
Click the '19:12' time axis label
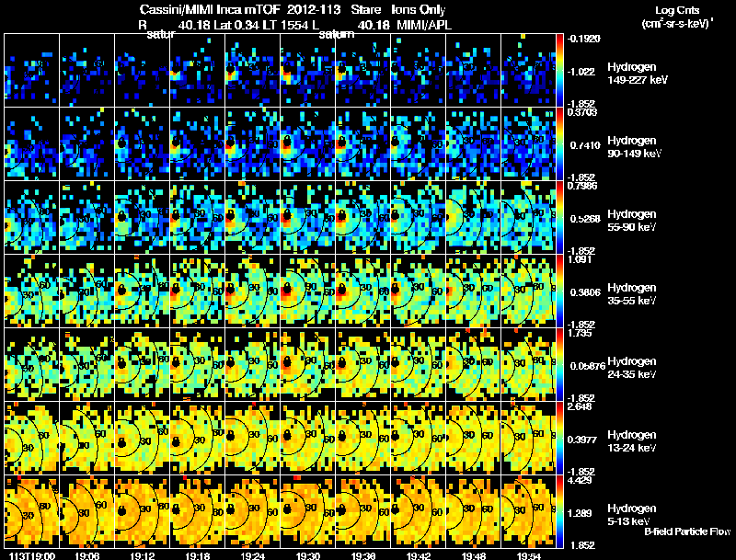(x=143, y=556)
